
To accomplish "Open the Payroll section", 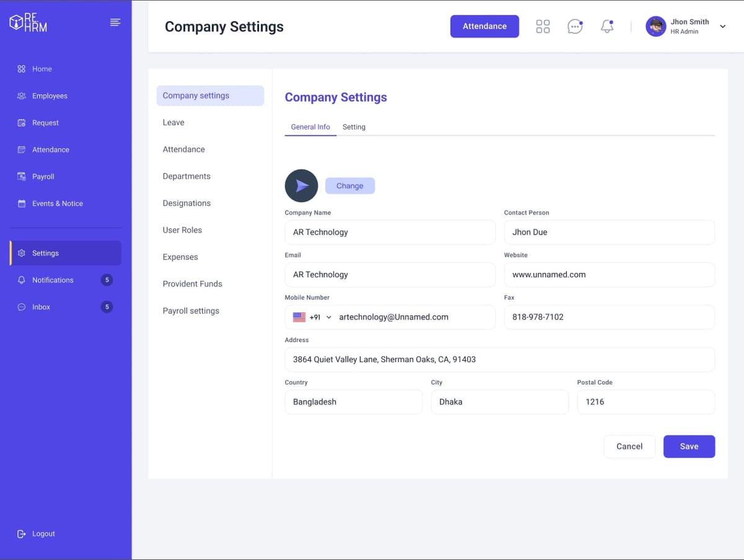I will 43,176.
